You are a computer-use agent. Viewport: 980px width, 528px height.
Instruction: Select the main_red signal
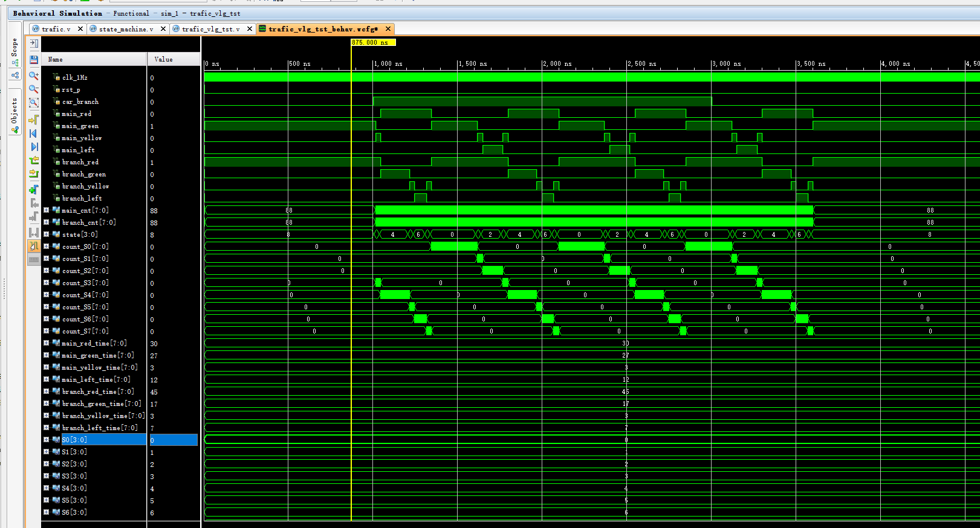(77, 114)
